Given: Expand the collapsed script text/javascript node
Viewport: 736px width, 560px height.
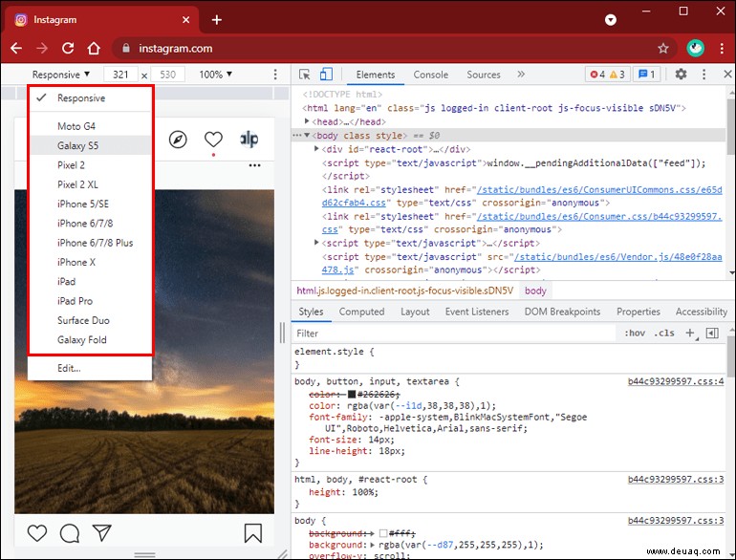Looking at the screenshot, I should click(x=316, y=243).
